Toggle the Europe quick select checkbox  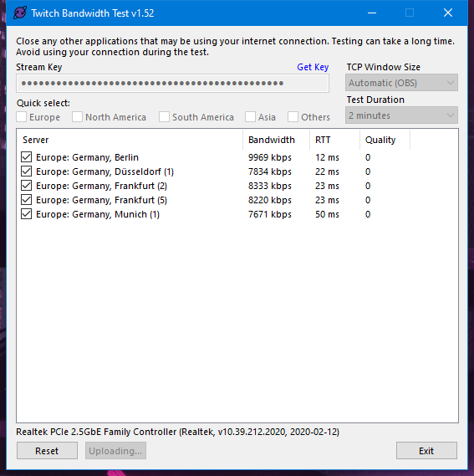click(22, 117)
